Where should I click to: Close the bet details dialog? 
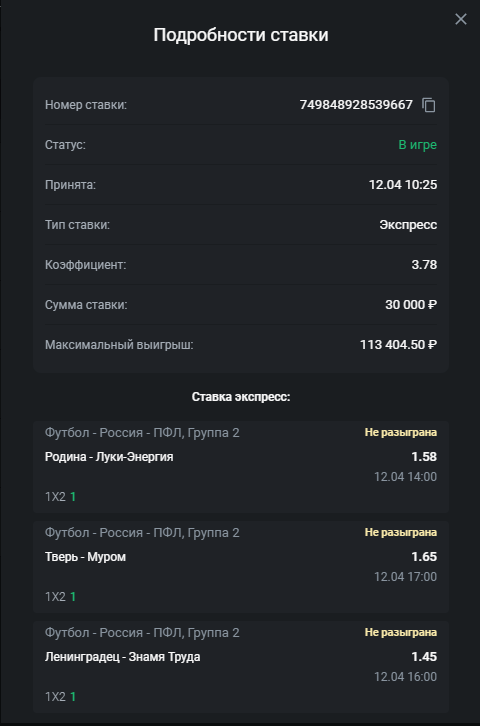click(461, 19)
